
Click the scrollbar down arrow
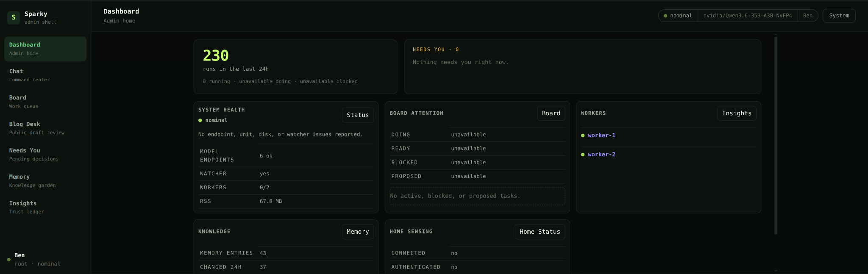776,271
